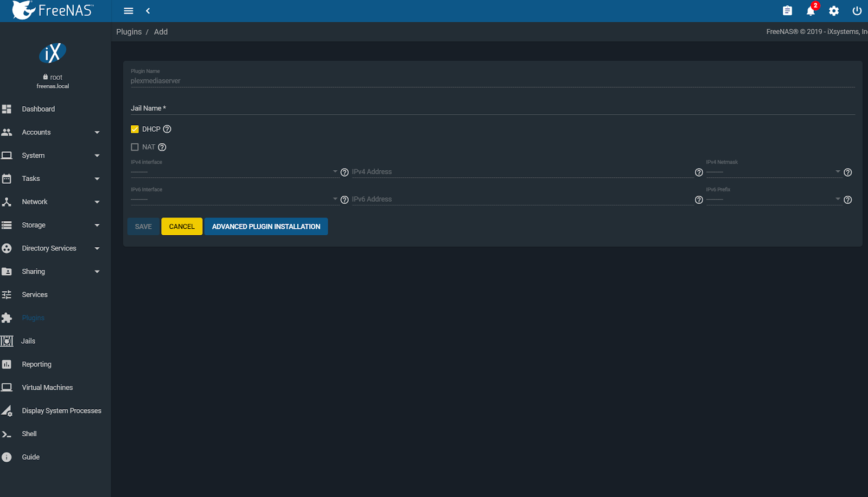Open alerts bell with 2 notifications
This screenshot has width=868, height=497.
[811, 10]
